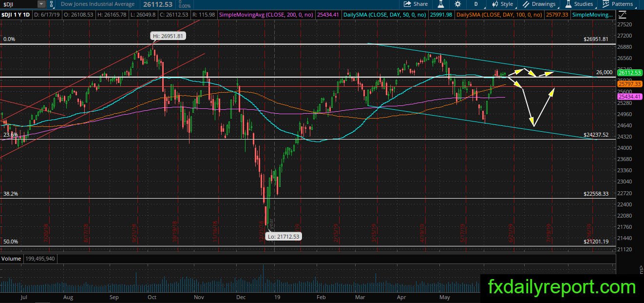Viewport: 644px width, 303px height.
Task: Click the $22558.33 Fibonacci price label
Action: [596, 194]
